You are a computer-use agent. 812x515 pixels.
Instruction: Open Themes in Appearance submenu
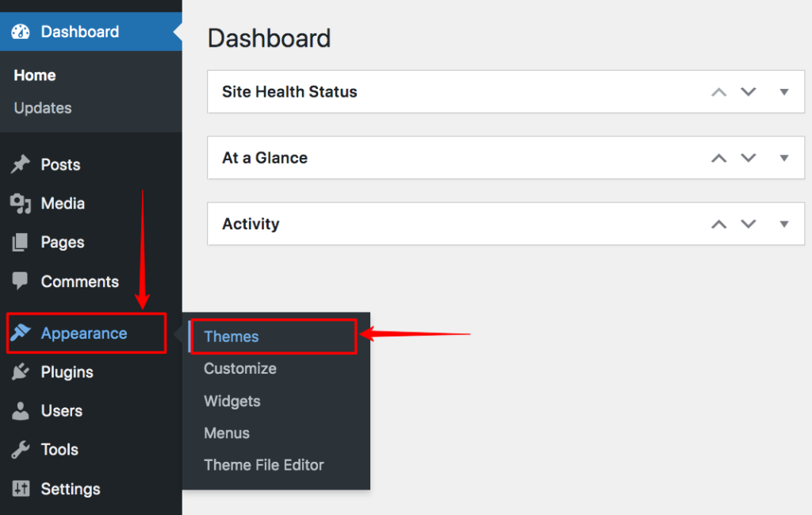pos(231,336)
